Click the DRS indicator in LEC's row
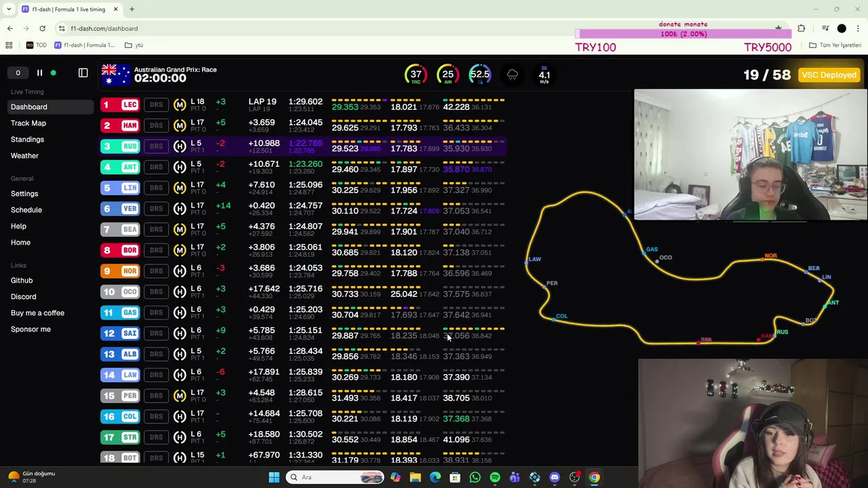The height and width of the screenshot is (488, 868). 156,104
